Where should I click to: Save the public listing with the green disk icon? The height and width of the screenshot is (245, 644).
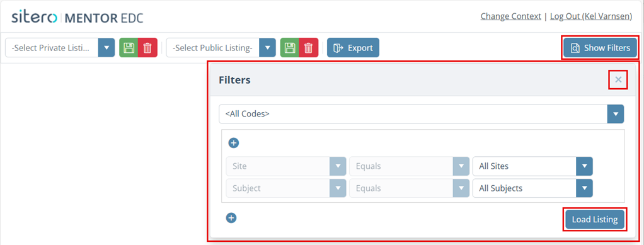[290, 48]
